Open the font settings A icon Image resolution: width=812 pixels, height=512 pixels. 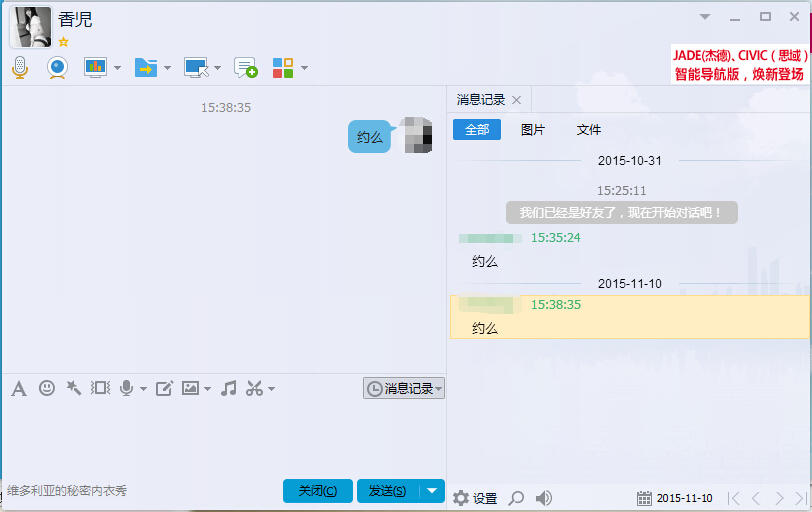[x=19, y=388]
